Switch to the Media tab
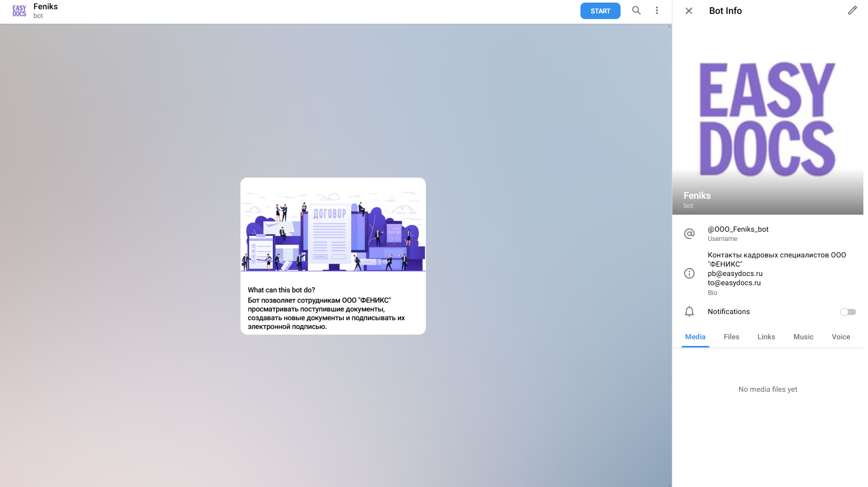868x487 pixels. (695, 337)
